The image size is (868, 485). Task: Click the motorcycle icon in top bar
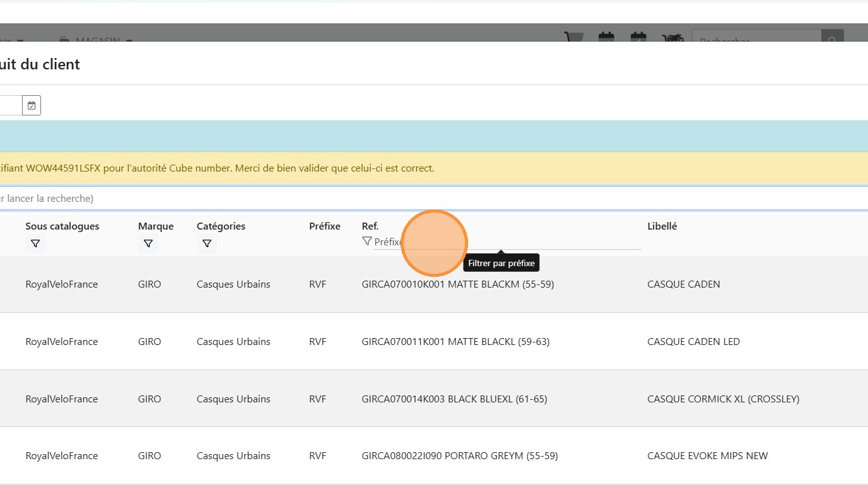[x=673, y=38]
